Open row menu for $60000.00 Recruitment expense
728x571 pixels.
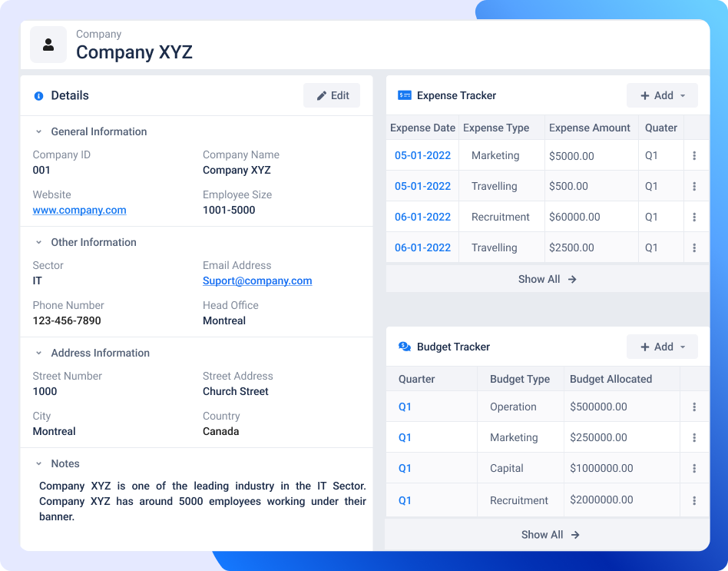point(694,217)
